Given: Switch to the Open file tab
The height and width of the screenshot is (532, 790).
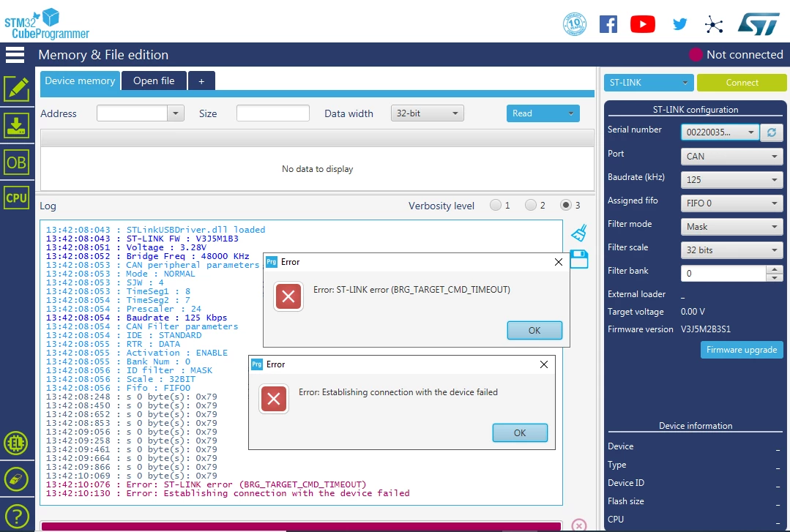Looking at the screenshot, I should point(154,80).
